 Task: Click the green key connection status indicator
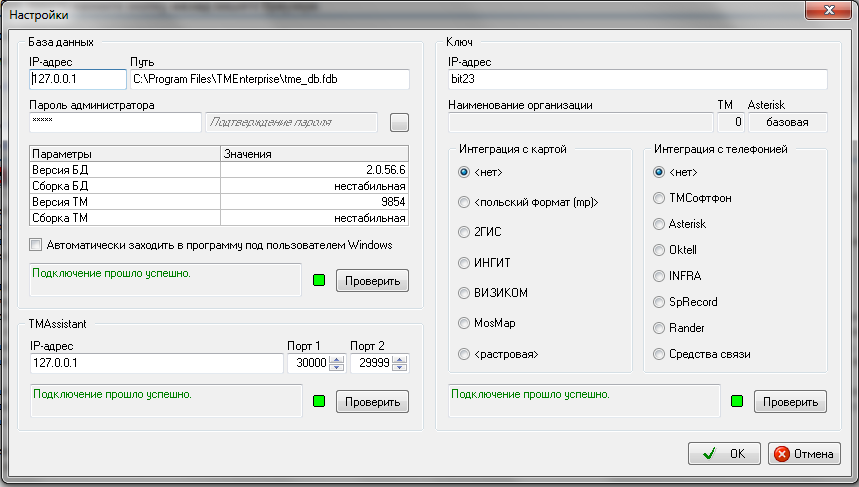pos(737,401)
